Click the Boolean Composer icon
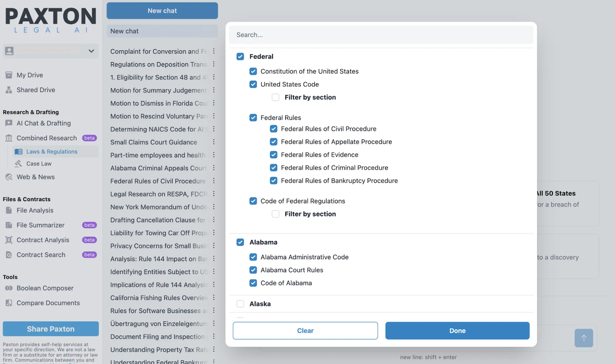The image size is (615, 364). (x=9, y=288)
